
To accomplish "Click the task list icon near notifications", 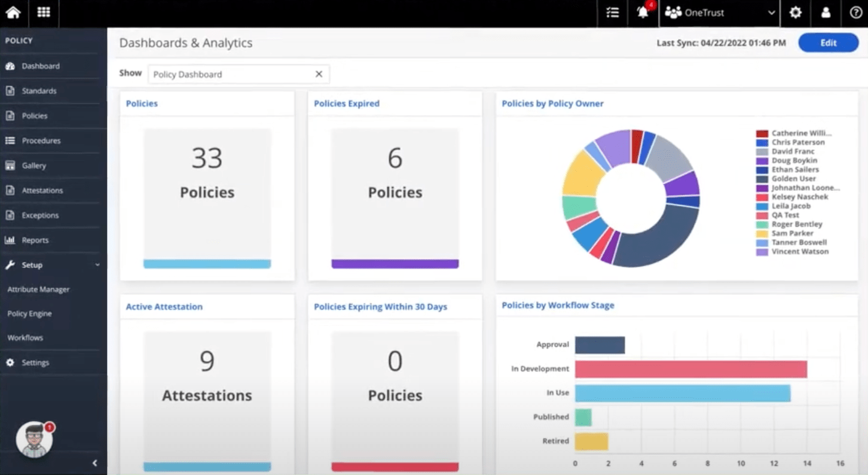I will [x=612, y=13].
